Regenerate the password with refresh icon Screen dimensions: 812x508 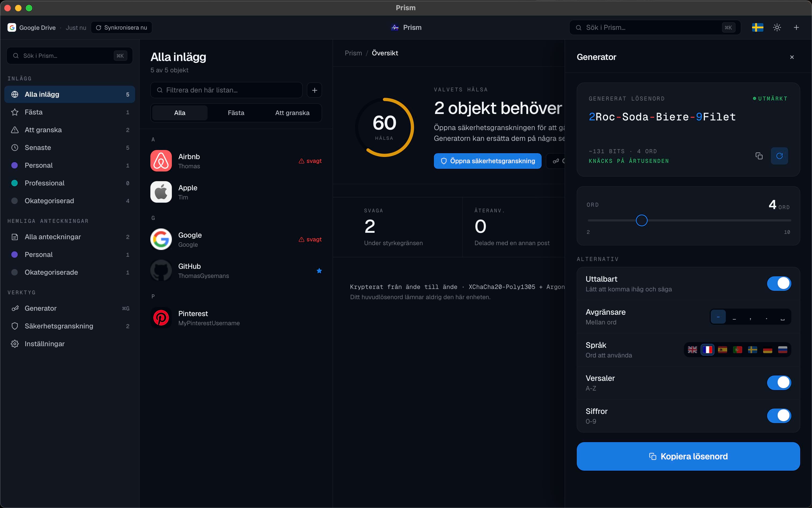[780, 156]
